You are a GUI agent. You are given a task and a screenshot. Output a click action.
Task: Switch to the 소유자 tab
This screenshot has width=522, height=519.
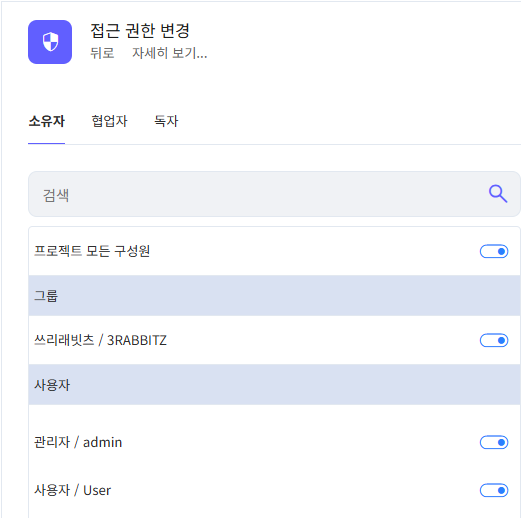(46, 121)
